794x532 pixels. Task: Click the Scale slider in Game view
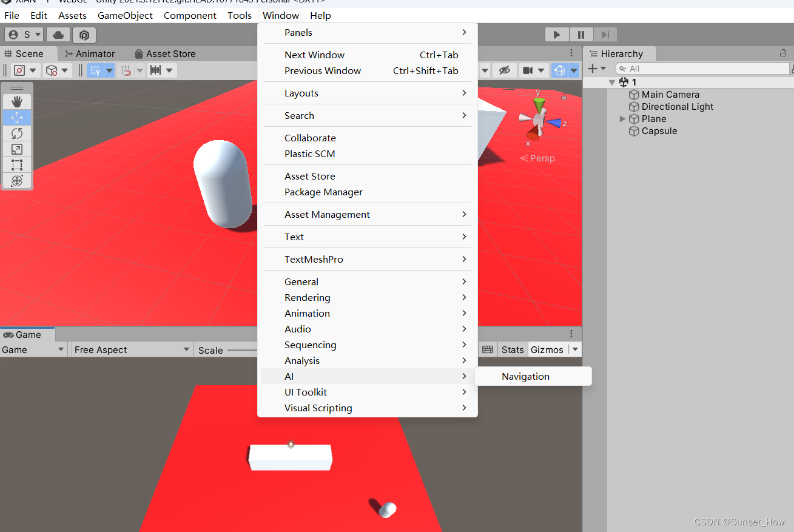(243, 349)
